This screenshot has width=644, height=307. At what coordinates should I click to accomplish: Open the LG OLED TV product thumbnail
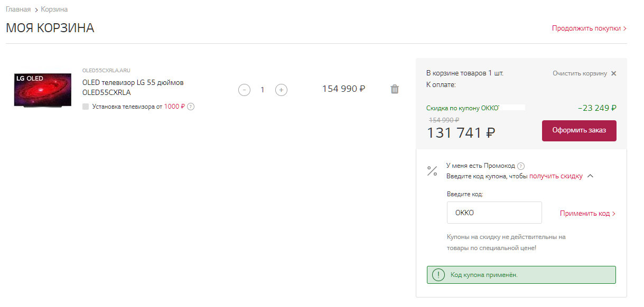pos(42,90)
